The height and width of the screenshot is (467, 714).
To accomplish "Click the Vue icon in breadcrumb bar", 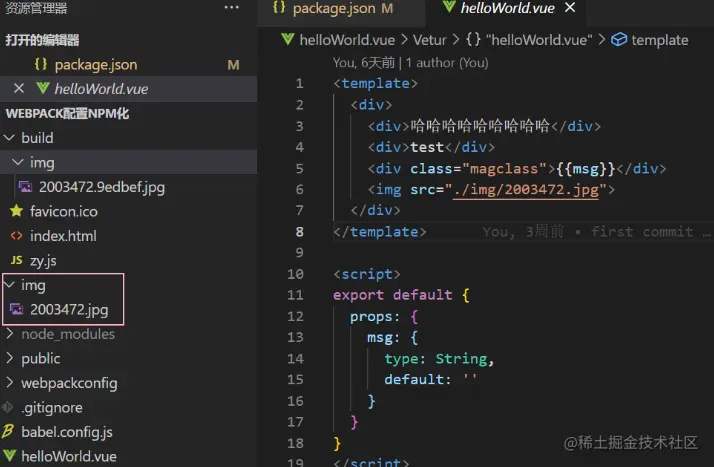I will (288, 39).
